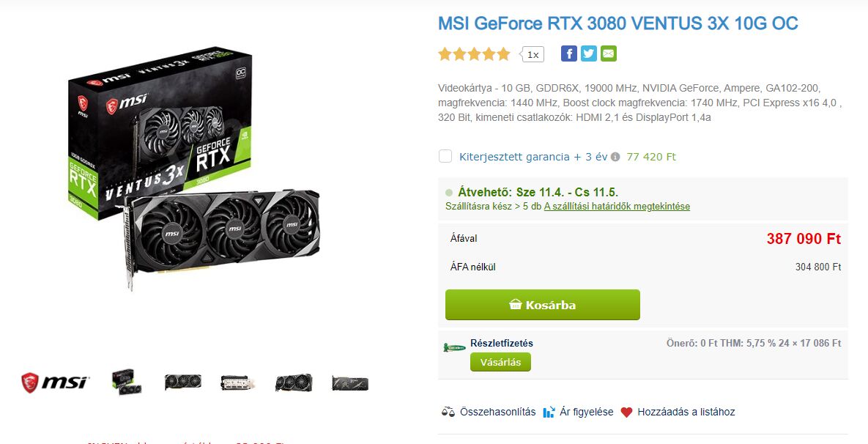The width and height of the screenshot is (868, 444).
Task: Select the front view card thumbnail
Action: click(x=182, y=382)
